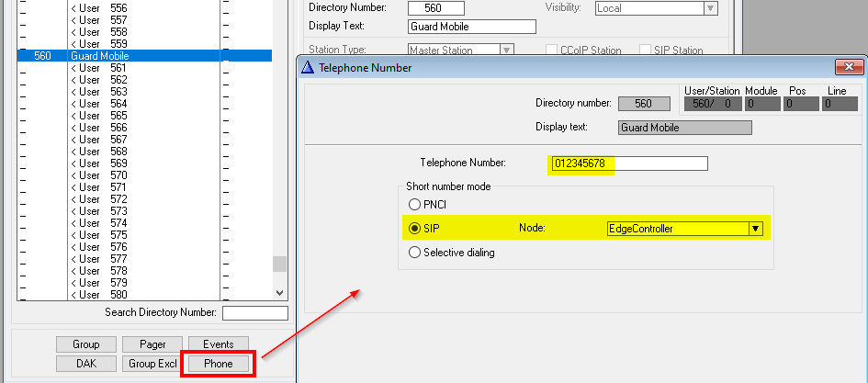The height and width of the screenshot is (383, 868).
Task: Open the Pager button
Action: point(152,344)
